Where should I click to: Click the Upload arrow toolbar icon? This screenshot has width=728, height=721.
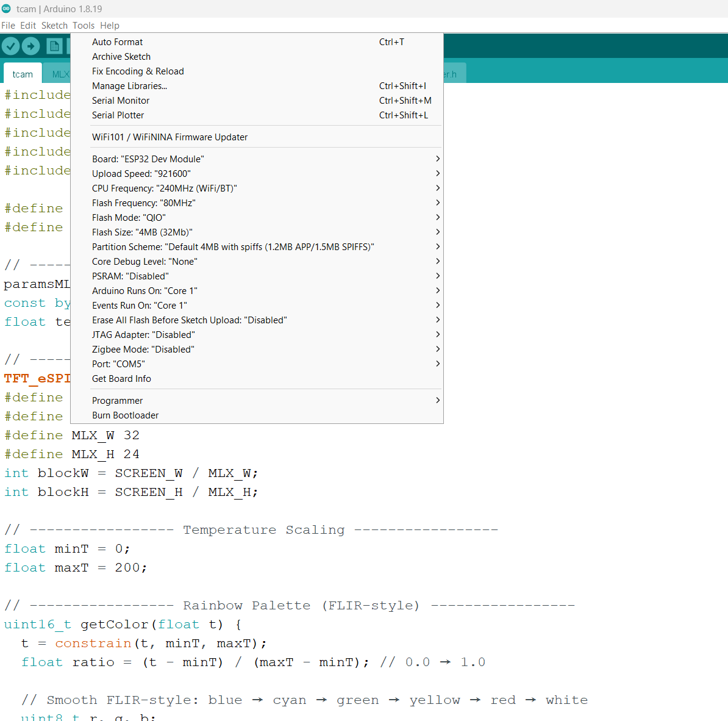tap(30, 46)
